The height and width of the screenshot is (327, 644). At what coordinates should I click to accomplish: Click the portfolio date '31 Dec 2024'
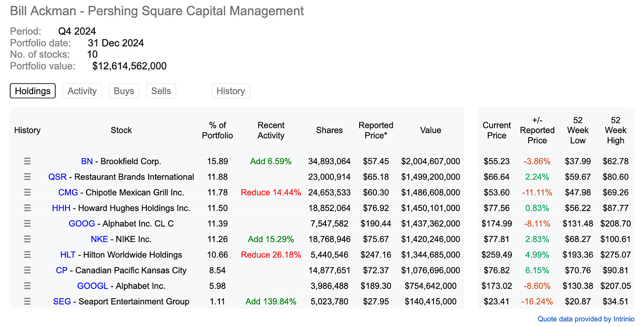click(116, 43)
